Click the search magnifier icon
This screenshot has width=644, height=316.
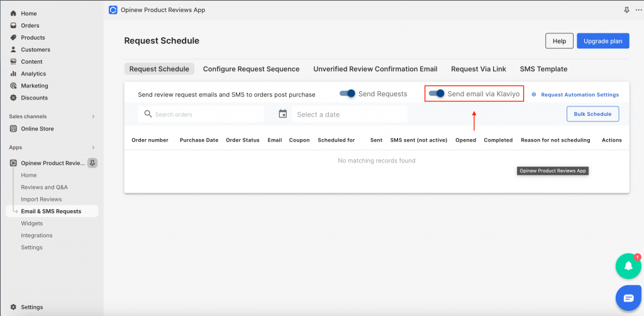point(148,114)
